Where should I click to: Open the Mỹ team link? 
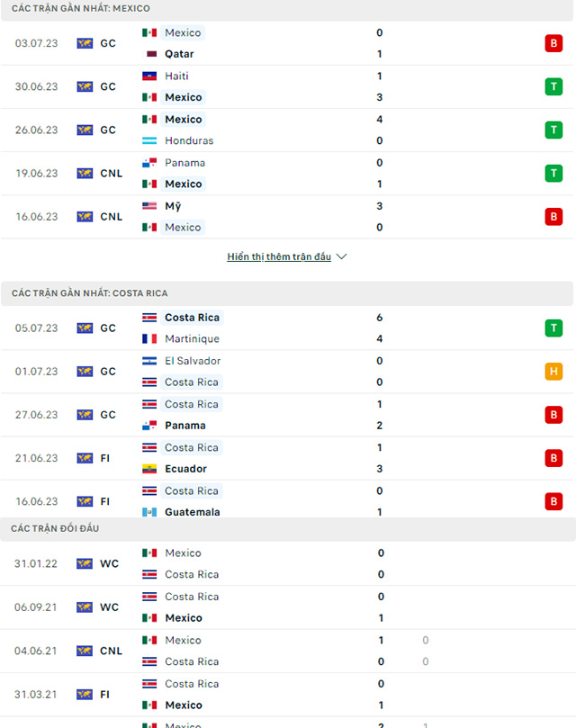[173, 206]
